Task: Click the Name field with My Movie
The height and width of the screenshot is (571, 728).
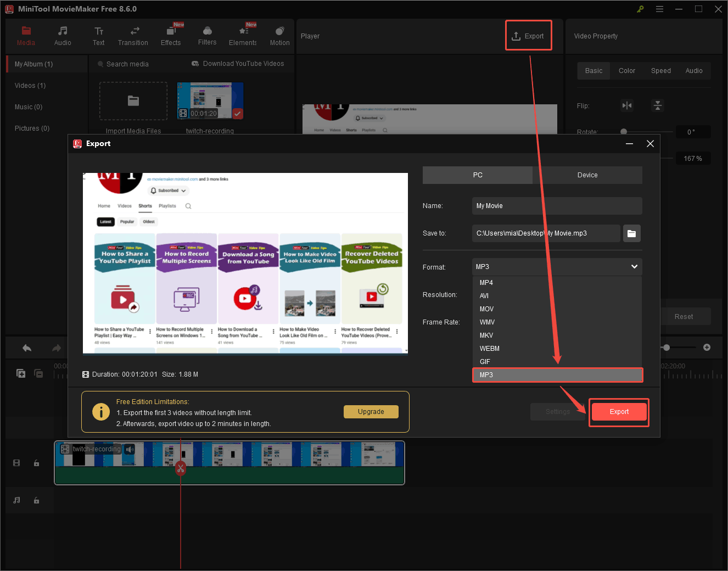Action: (x=557, y=206)
